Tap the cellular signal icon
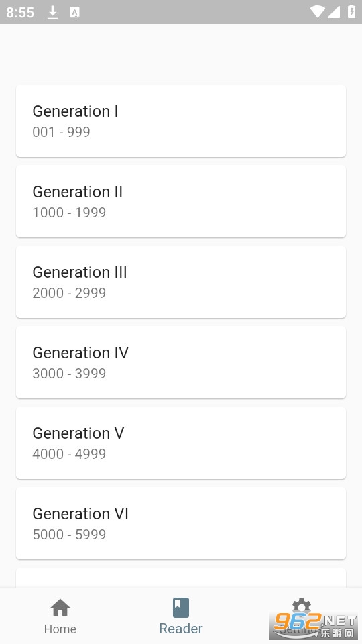The image size is (362, 644). coord(334,12)
